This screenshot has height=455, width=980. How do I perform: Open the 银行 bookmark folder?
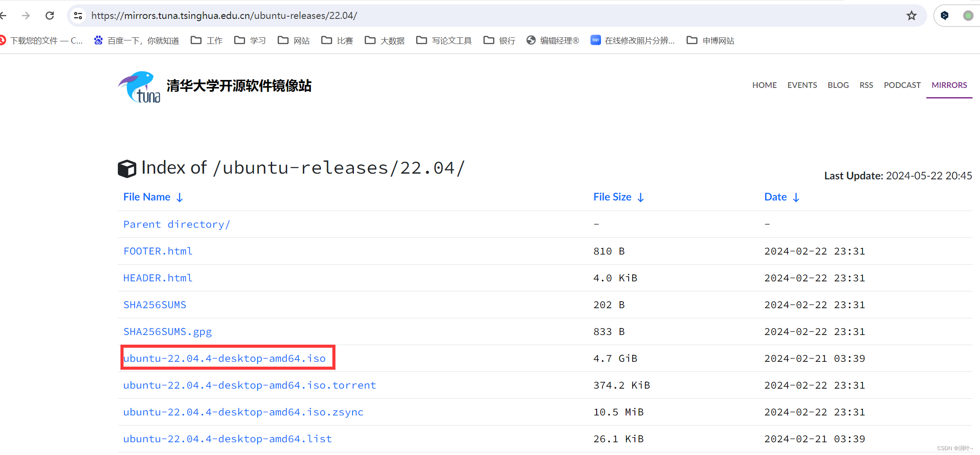[499, 40]
